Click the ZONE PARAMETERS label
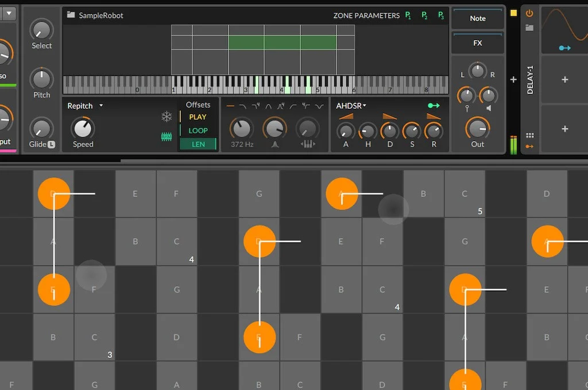Viewport: 588px width, 390px height. pyautogui.click(x=366, y=15)
